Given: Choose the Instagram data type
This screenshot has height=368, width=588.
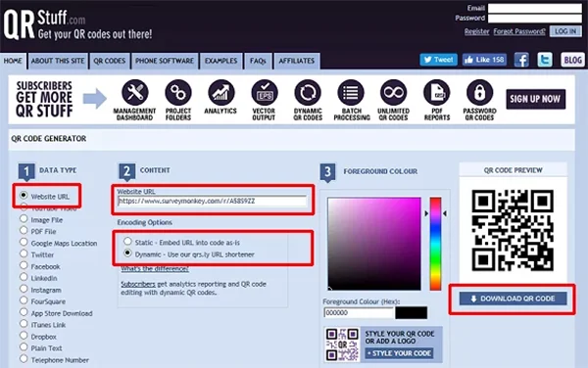Looking at the screenshot, I should pyautogui.click(x=24, y=289).
